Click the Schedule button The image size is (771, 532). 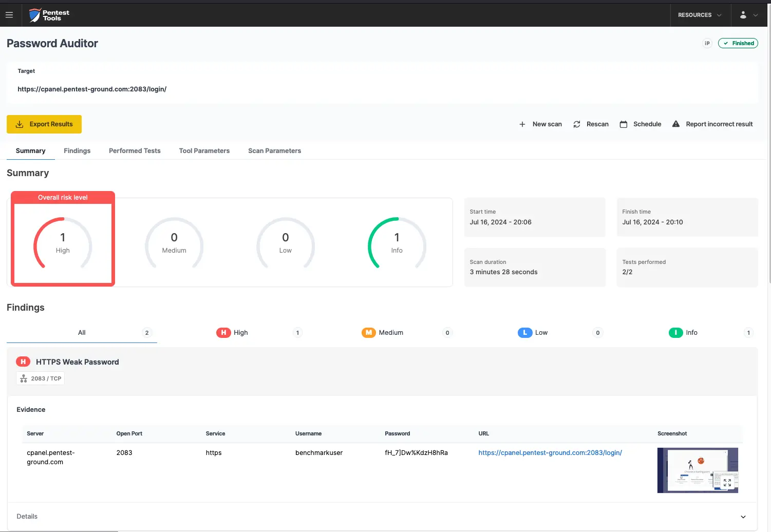641,124
